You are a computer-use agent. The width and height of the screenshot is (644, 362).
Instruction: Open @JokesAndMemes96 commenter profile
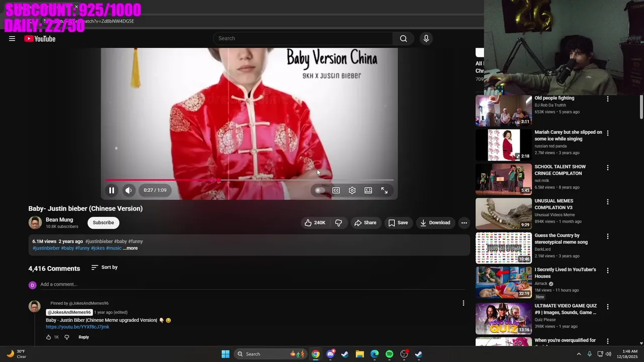pos(69,313)
